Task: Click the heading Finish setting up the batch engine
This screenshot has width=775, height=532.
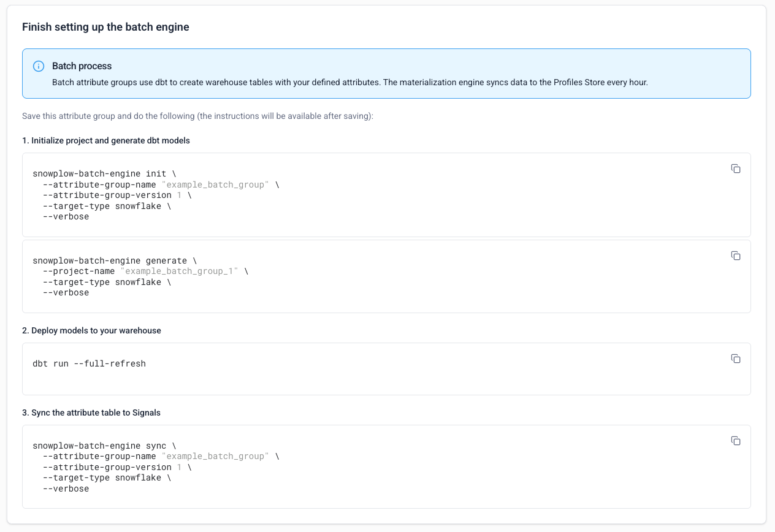Action: 105,27
